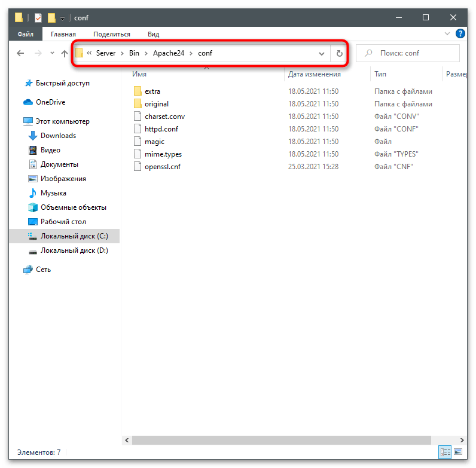The height and width of the screenshot is (468, 476).
Task: Select Bin in the address breadcrumb
Action: click(134, 53)
